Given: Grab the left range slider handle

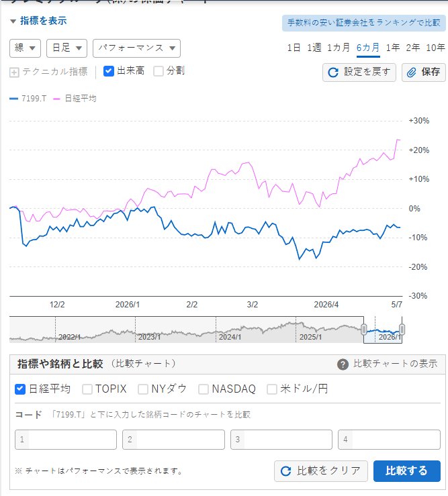Looking at the screenshot, I should (364, 330).
